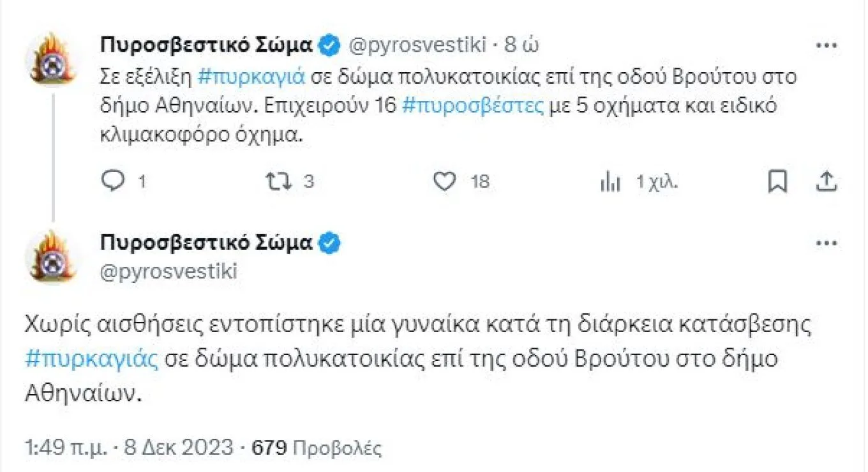This screenshot has height=472, width=868.
Task: Click the 679 Προβολές view count
Action: [x=317, y=447]
